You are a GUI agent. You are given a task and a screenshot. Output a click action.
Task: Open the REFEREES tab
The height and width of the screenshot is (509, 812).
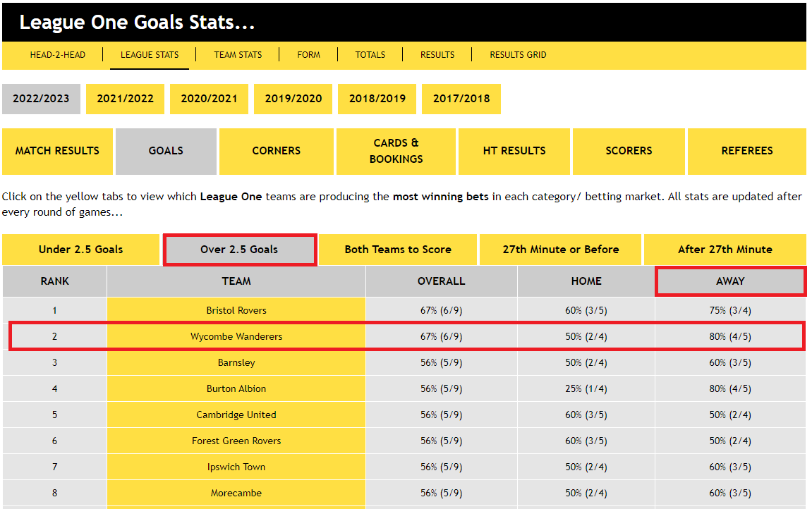pos(747,151)
